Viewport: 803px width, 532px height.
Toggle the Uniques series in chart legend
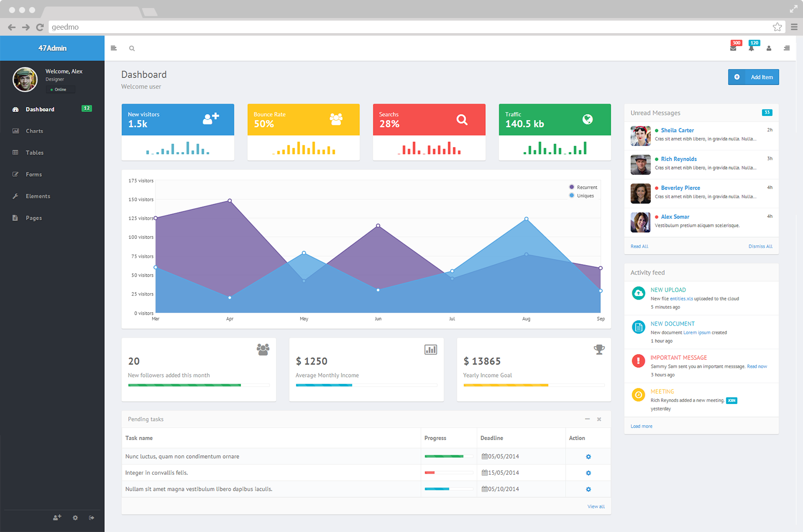(x=582, y=196)
